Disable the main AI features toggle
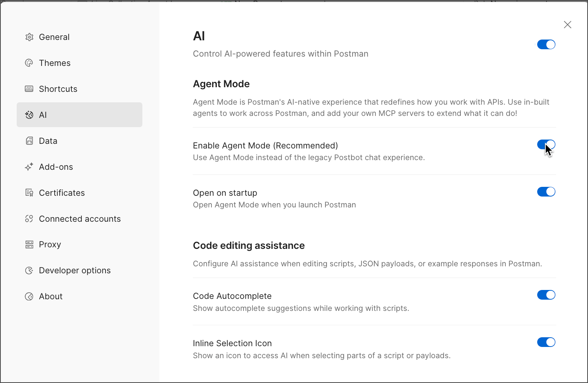The image size is (588, 383). point(546,44)
